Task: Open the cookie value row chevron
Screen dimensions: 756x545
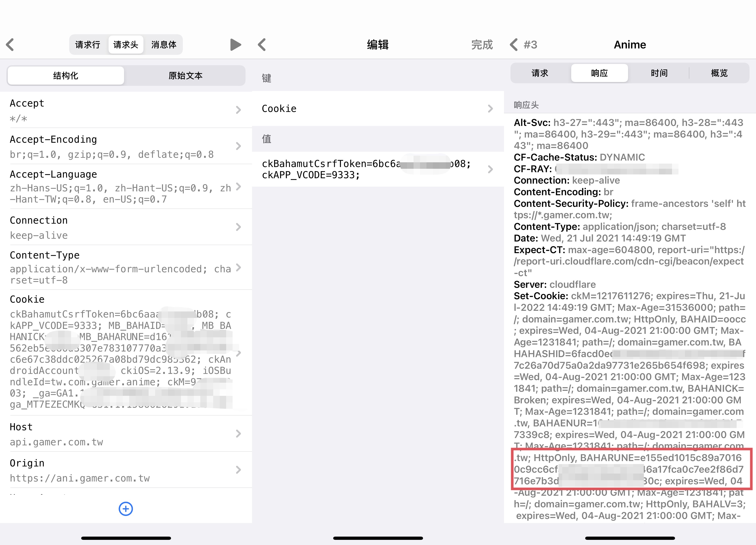Action: coord(490,169)
